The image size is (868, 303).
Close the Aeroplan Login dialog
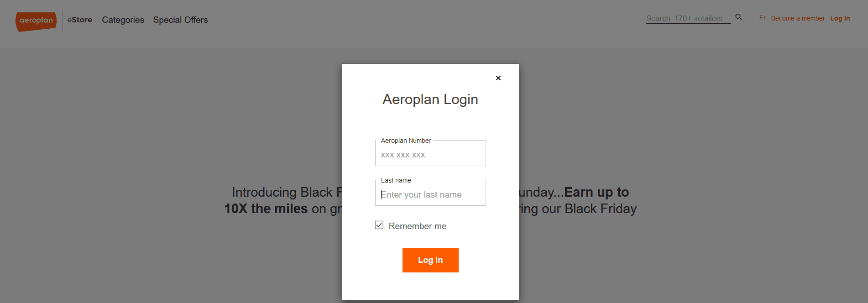pyautogui.click(x=498, y=78)
